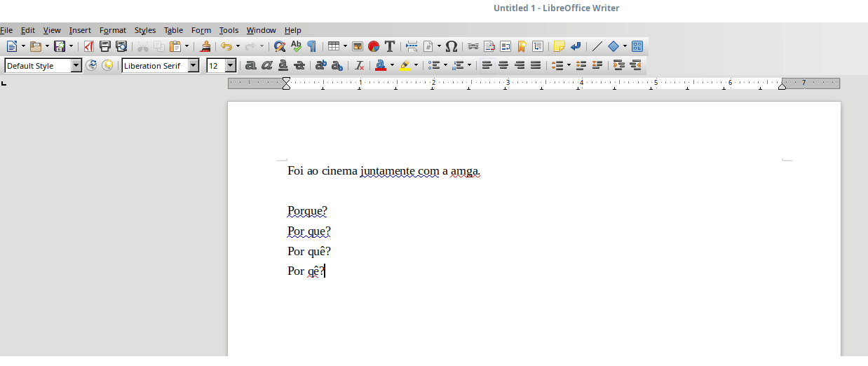Decrease paragraph indent
This screenshot has height=366, width=868.
coord(635,65)
